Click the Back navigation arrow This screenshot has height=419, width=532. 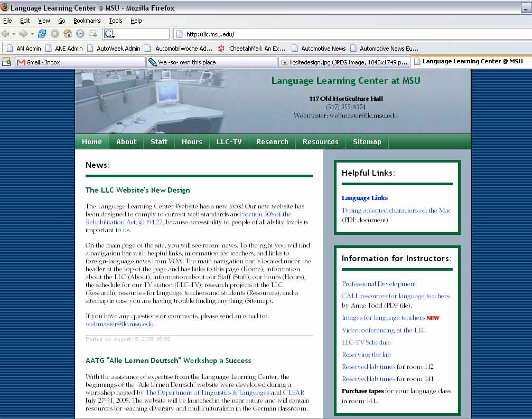5,34
